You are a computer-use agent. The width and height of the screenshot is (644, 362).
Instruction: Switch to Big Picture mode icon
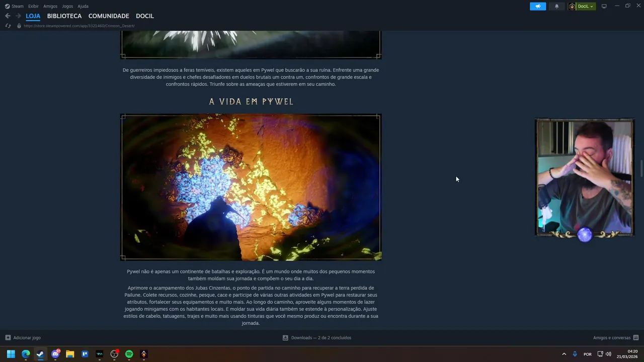click(x=604, y=6)
